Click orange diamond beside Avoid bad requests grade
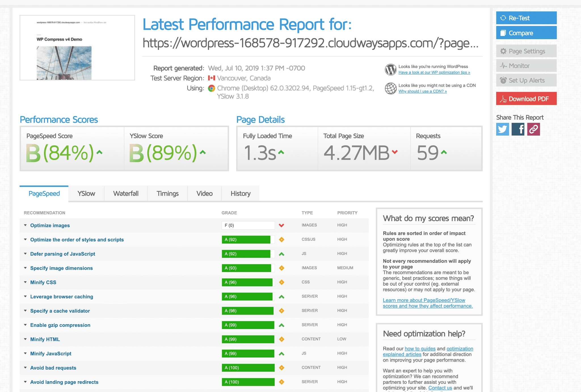This screenshot has height=392, width=581. click(x=281, y=368)
